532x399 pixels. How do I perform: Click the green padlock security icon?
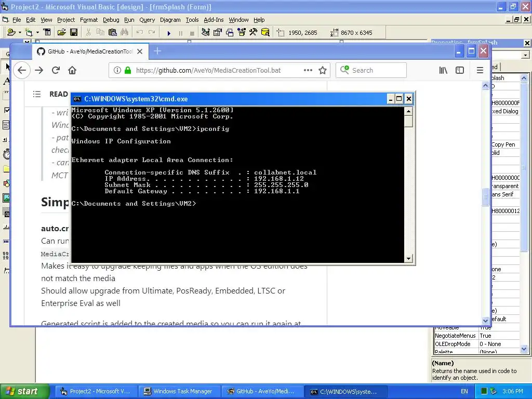click(x=128, y=70)
